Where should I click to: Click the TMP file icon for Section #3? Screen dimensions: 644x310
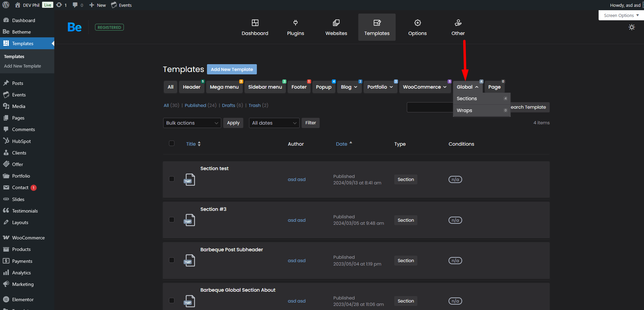(x=189, y=220)
